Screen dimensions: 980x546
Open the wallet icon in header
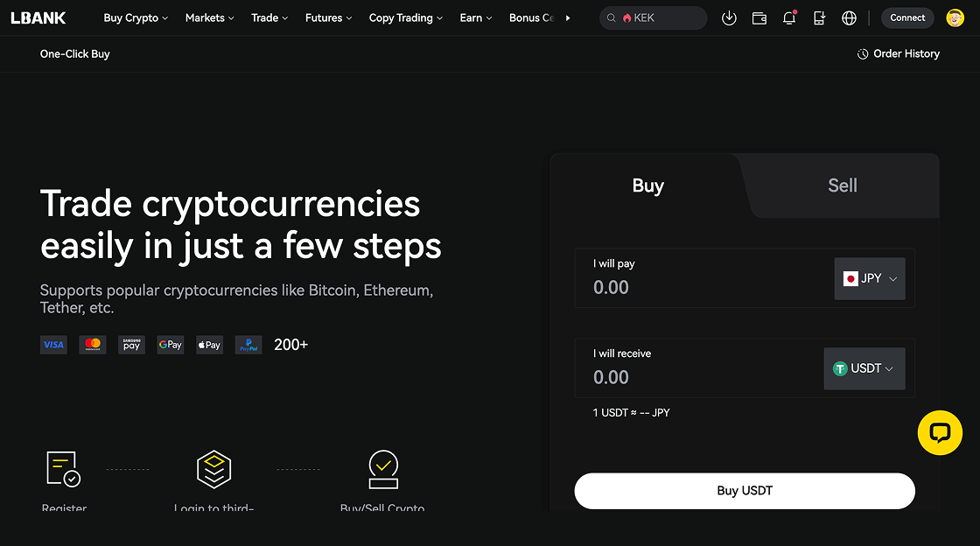click(759, 18)
